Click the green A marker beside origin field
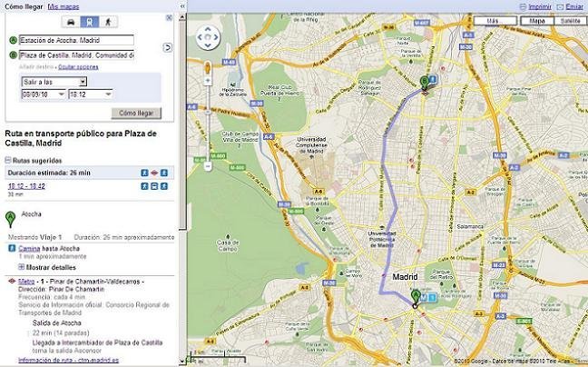The width and height of the screenshot is (588, 367). point(13,40)
